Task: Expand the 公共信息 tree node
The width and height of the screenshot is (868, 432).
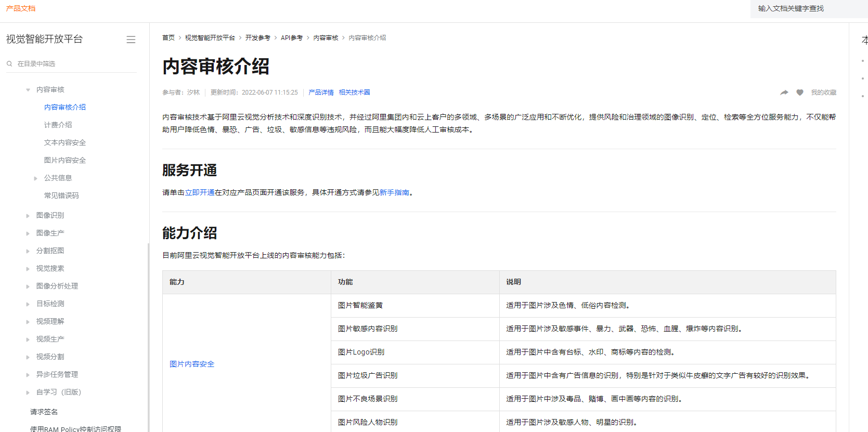Action: point(36,178)
